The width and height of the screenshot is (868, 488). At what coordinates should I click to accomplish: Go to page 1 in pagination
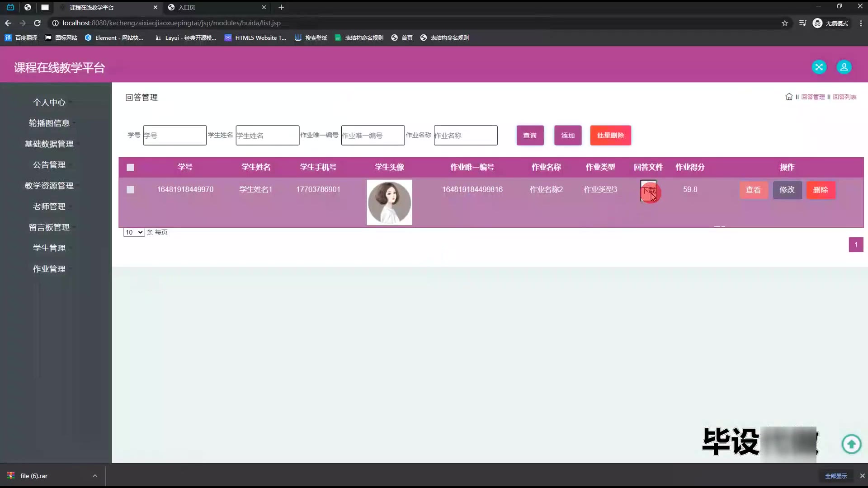click(x=856, y=245)
